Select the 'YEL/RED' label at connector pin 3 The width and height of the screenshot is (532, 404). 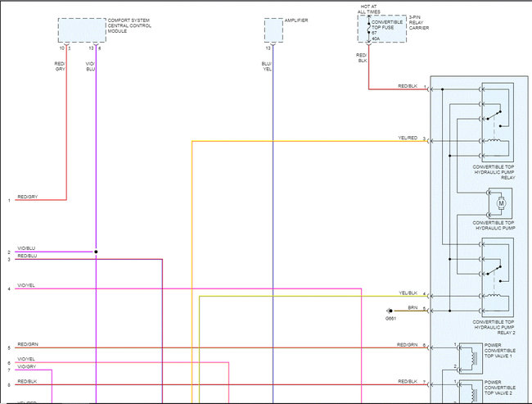(x=408, y=138)
